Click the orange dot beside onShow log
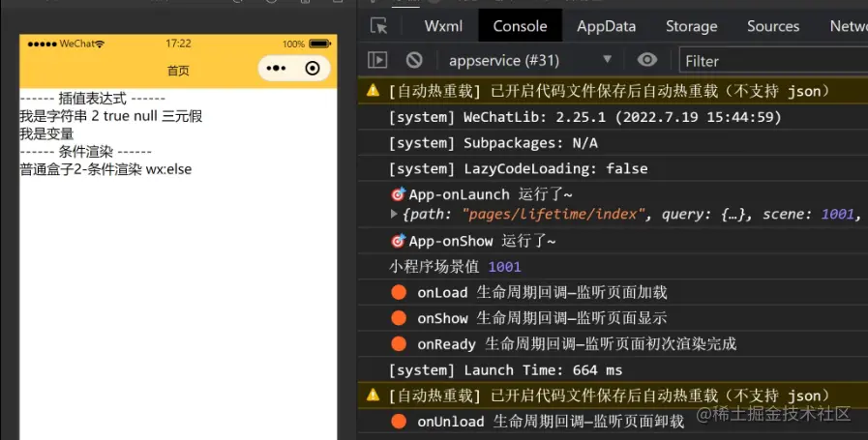The height and width of the screenshot is (440, 868). [x=399, y=318]
